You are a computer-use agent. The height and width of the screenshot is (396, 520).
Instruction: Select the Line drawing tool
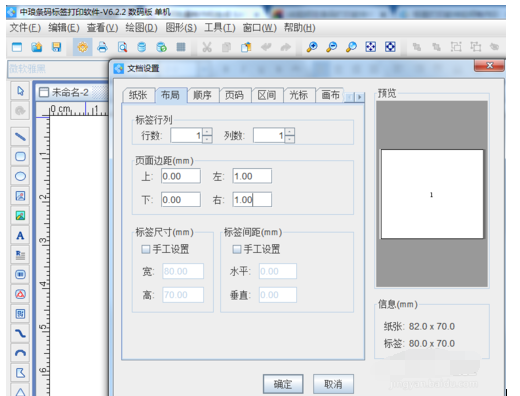click(20, 137)
